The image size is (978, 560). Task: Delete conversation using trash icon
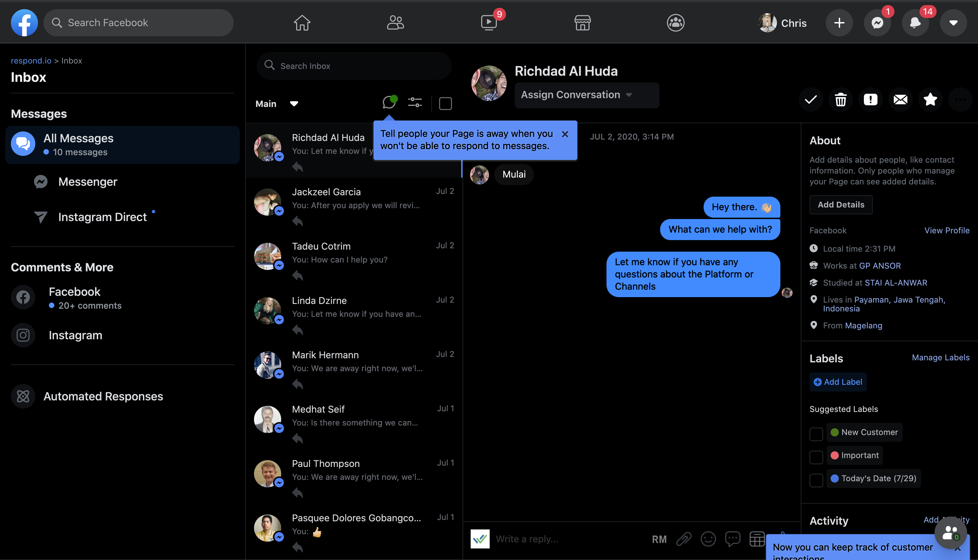(841, 100)
